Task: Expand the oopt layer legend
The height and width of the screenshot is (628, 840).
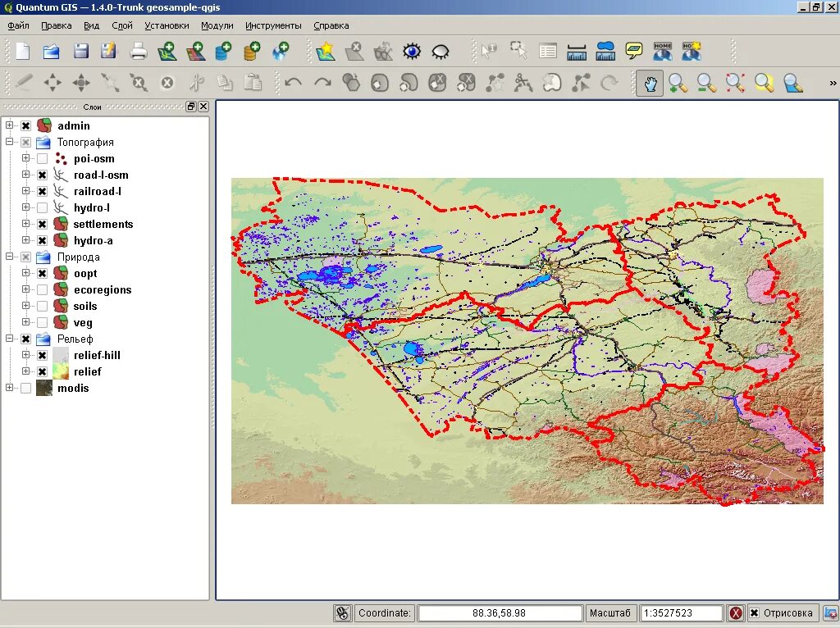Action: tap(25, 272)
